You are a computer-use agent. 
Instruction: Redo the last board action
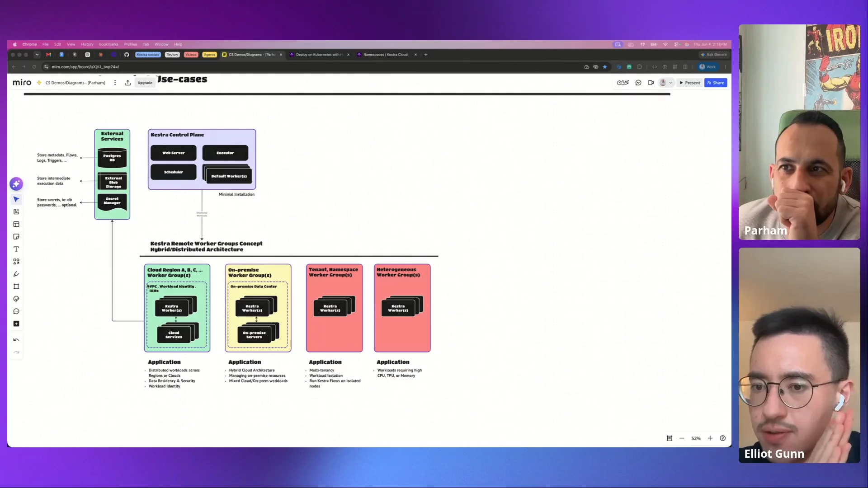[x=16, y=352]
